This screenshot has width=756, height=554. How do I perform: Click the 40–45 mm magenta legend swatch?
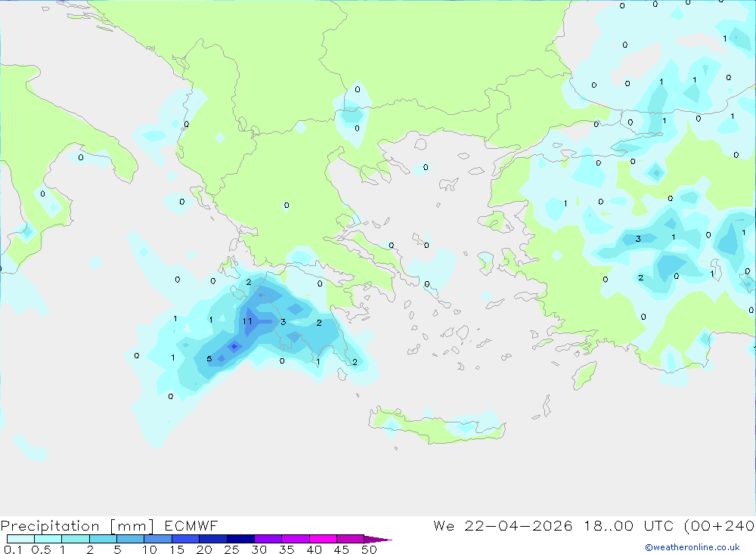(323, 539)
